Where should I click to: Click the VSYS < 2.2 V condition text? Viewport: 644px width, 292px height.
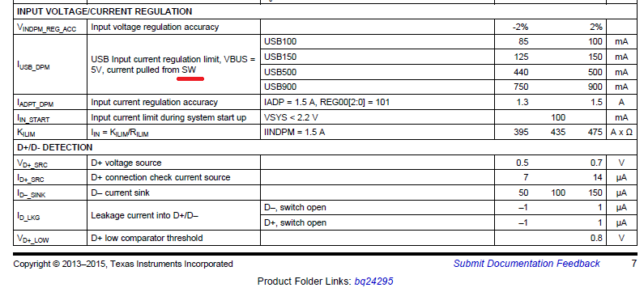291,118
